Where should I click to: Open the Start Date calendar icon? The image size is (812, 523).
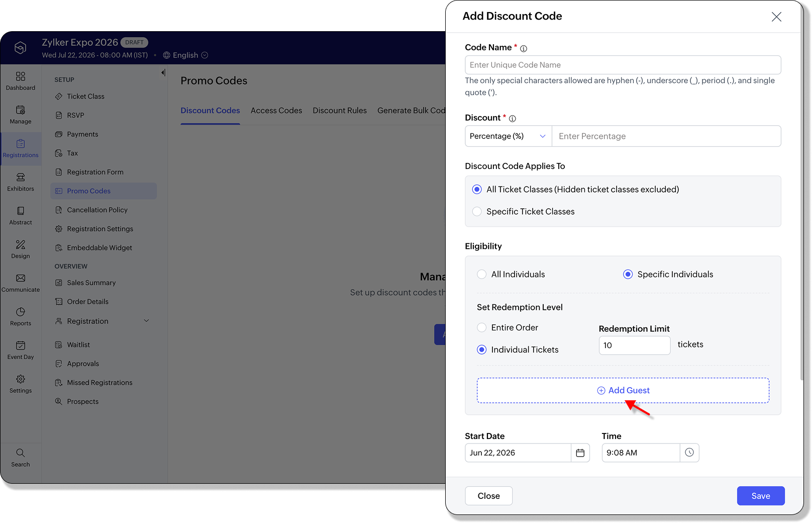(580, 453)
